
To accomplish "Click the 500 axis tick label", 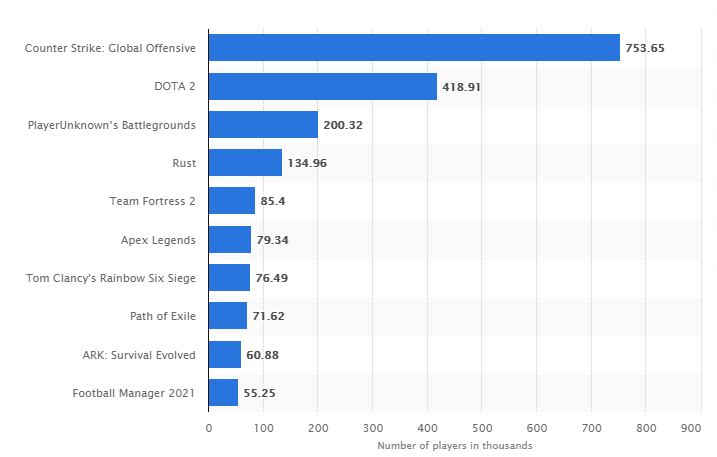I will coord(482,428).
